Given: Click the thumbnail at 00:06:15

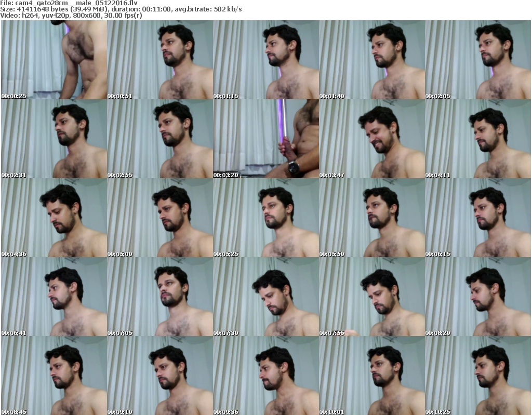Looking at the screenshot, I should pyautogui.click(x=477, y=218).
